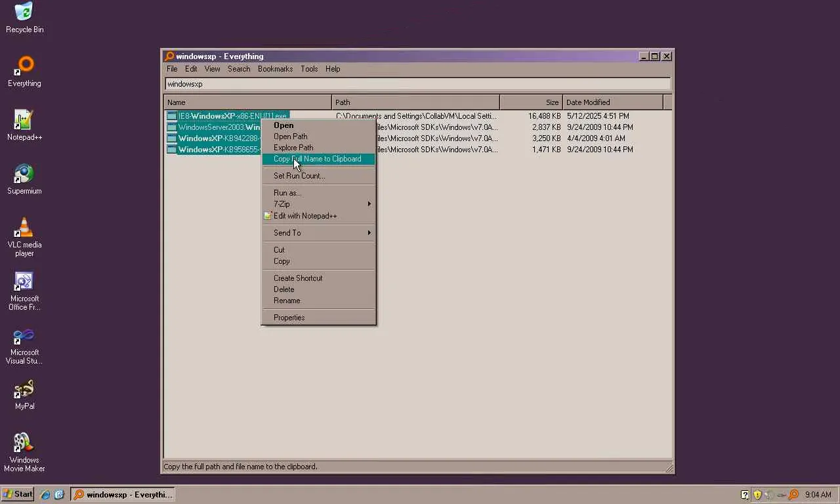
Task: Launch the Everything desktop shortcut
Action: pyautogui.click(x=24, y=71)
